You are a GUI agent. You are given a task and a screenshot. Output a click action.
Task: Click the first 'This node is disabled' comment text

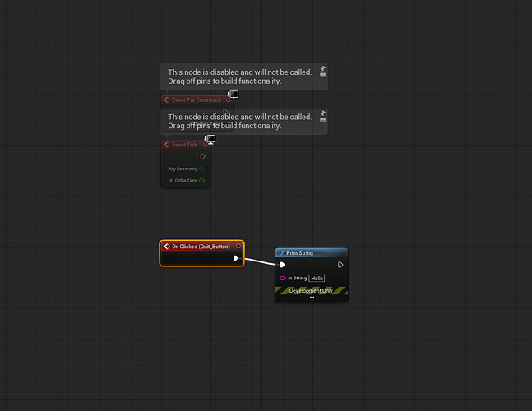coord(239,76)
